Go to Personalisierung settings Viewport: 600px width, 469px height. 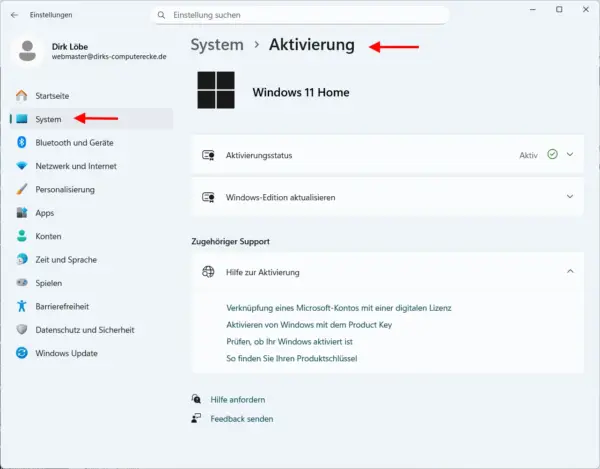coord(91,189)
